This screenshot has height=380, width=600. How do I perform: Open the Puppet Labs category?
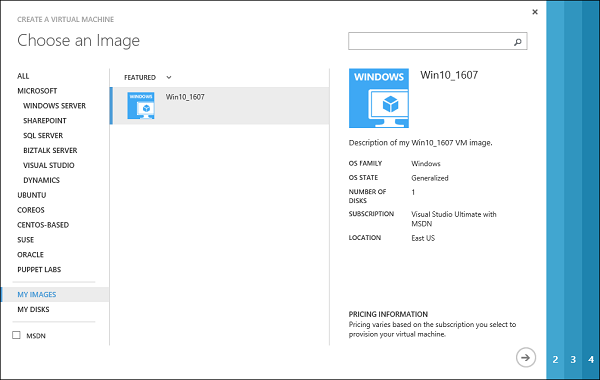coord(39,269)
